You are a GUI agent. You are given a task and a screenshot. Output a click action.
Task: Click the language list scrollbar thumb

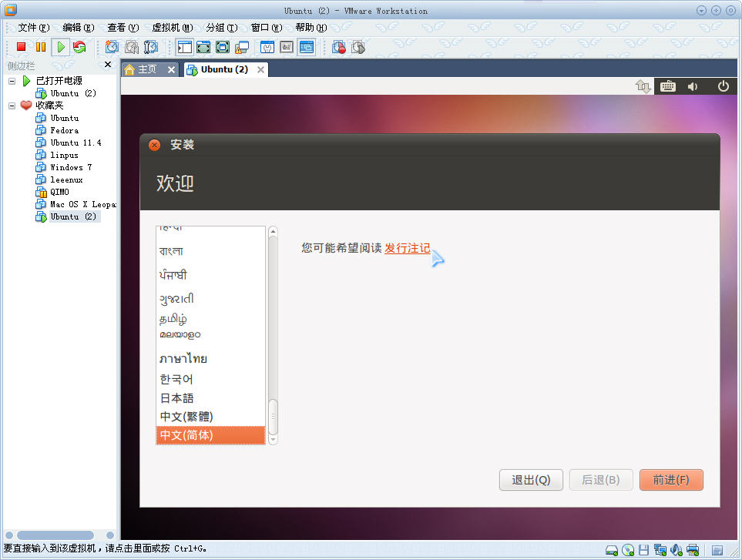[273, 416]
